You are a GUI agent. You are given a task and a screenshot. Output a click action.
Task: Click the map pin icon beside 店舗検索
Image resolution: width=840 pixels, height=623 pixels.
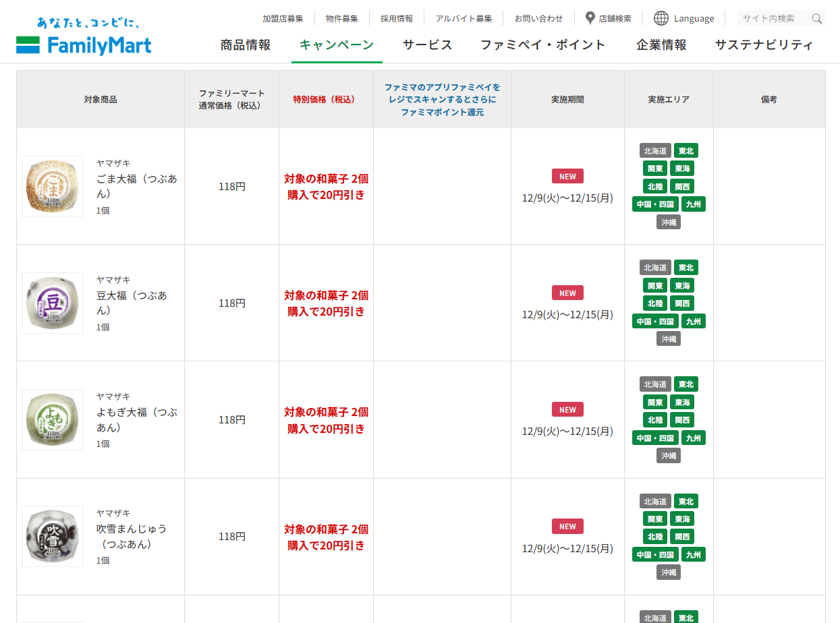(590, 18)
